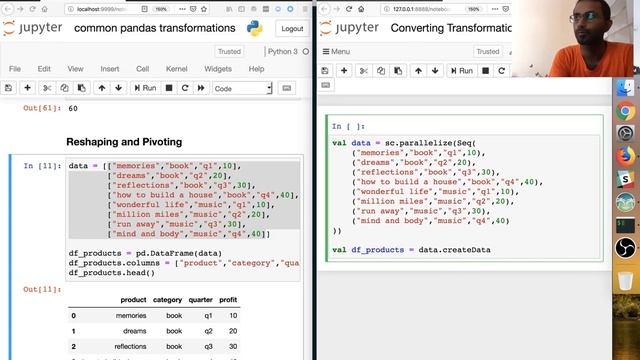640x360 pixels.
Task: Click the profit column header in output table
Action: click(228, 300)
